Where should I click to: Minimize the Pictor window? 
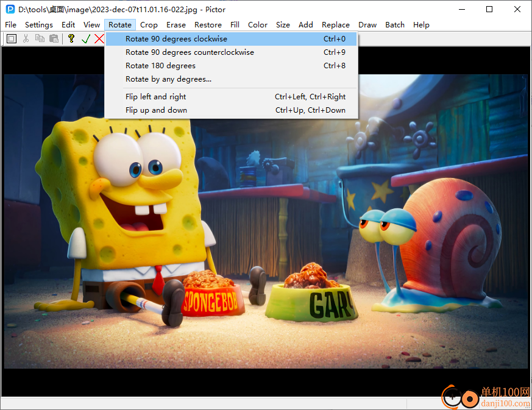462,9
